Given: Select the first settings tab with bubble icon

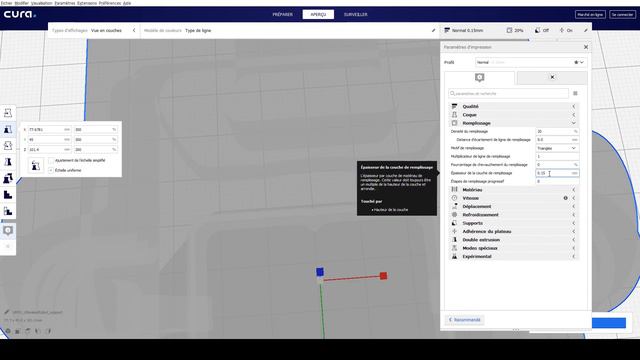Looking at the screenshot, I should tap(479, 78).
